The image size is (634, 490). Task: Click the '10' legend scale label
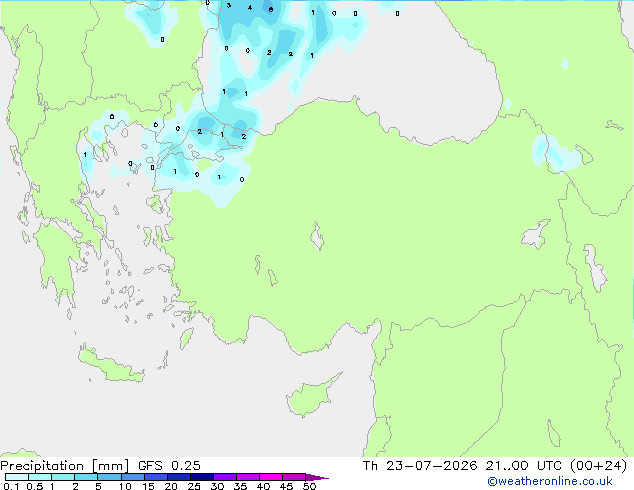(x=125, y=486)
